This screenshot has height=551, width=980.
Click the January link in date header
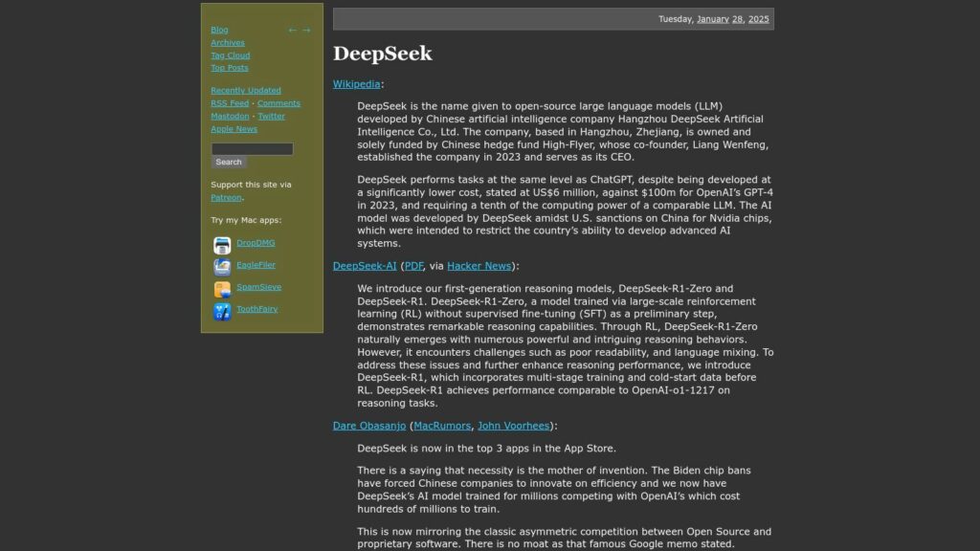[x=712, y=19]
